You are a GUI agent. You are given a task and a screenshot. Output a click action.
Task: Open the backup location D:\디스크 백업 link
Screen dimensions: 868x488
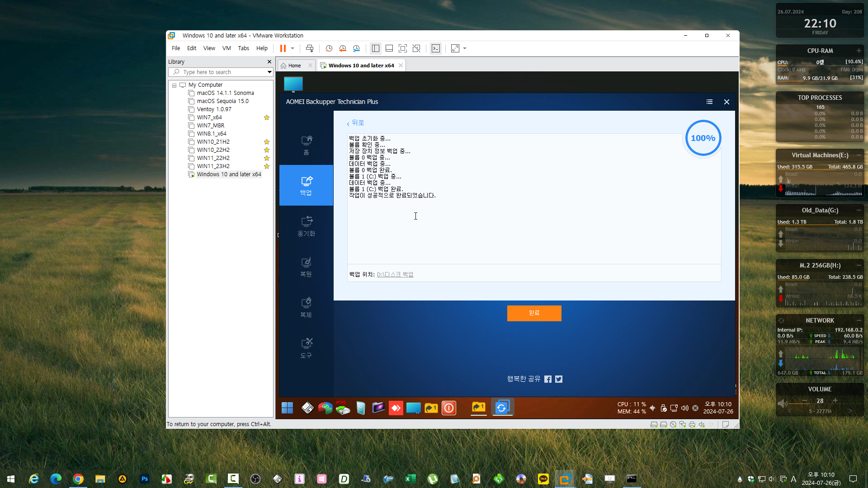(x=395, y=274)
